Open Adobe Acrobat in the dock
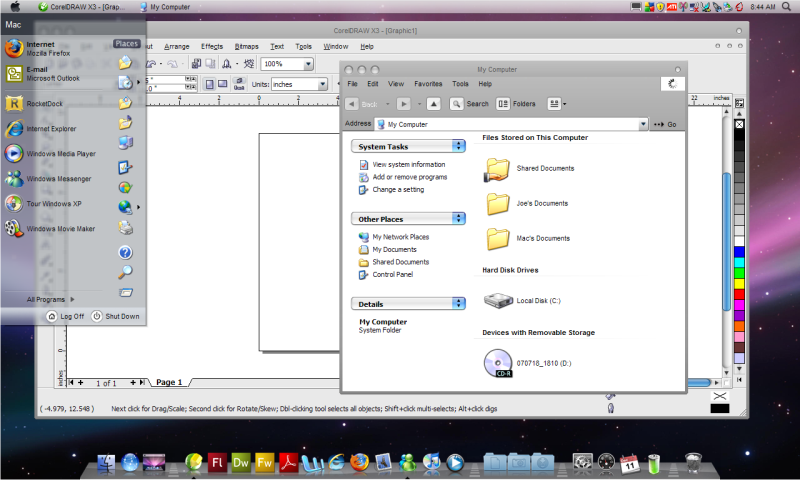Viewport: 800px width, 480px height. (288, 463)
